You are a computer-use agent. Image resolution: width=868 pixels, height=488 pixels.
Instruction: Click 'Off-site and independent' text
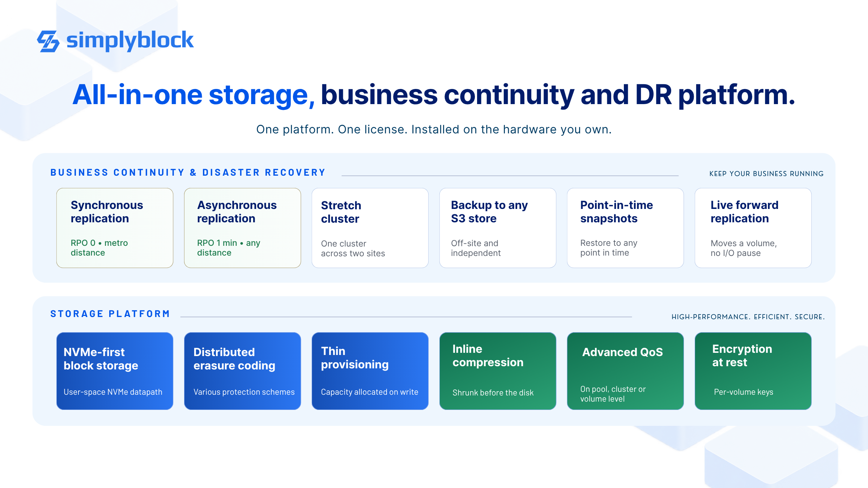(476, 248)
